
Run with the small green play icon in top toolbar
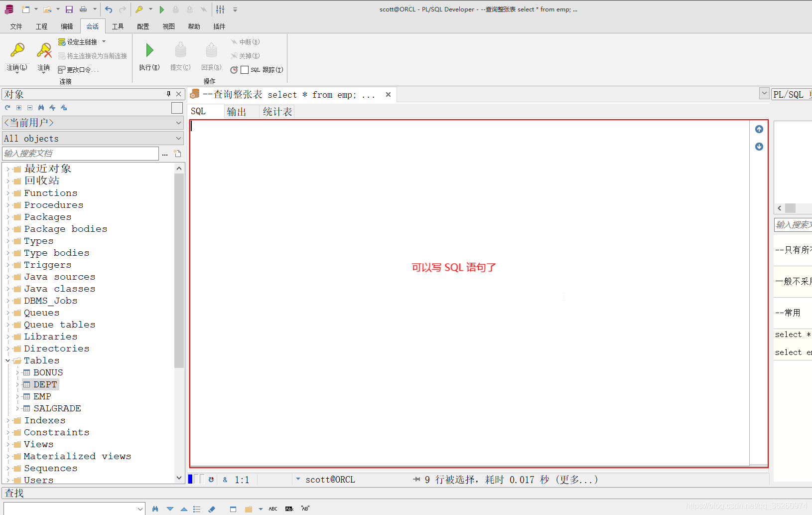tap(161, 9)
